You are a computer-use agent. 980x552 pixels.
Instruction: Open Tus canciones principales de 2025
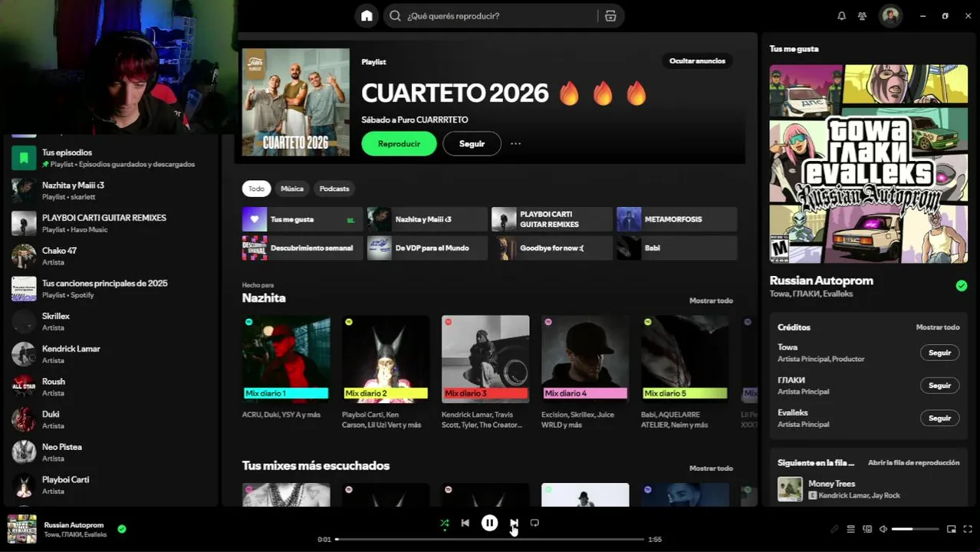point(111,289)
